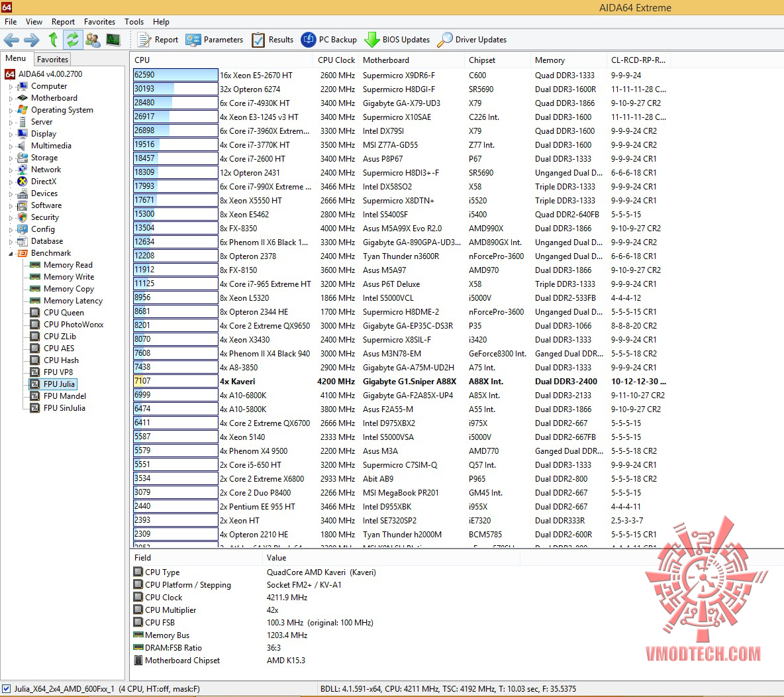The height and width of the screenshot is (697, 784).
Task: Select the Network tree icon
Action: 22,170
